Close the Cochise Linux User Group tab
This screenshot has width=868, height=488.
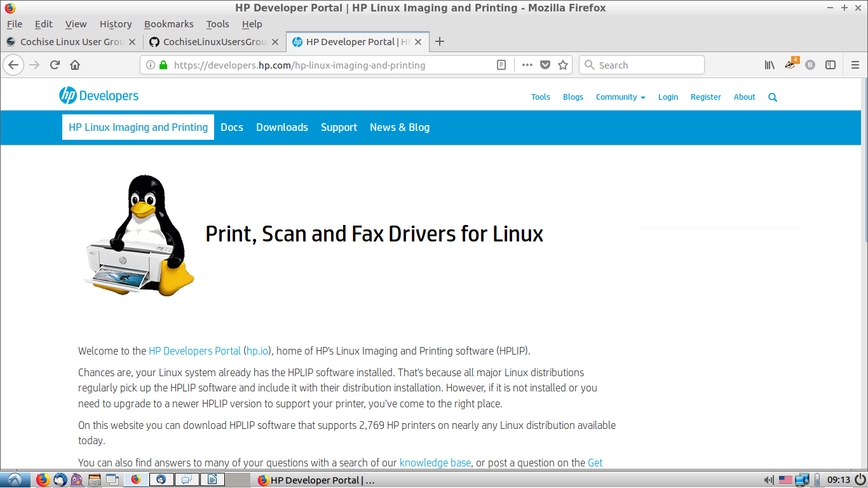pos(132,42)
